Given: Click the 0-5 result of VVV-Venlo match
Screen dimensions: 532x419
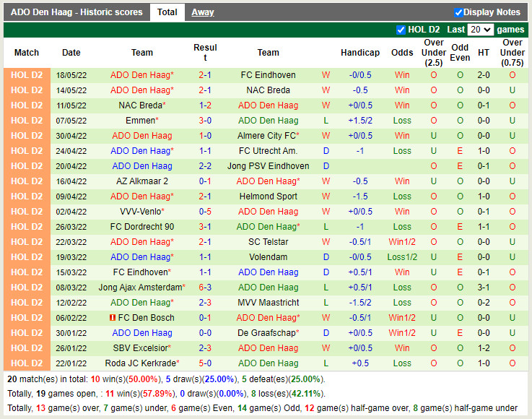Looking at the screenshot, I should click(205, 212).
